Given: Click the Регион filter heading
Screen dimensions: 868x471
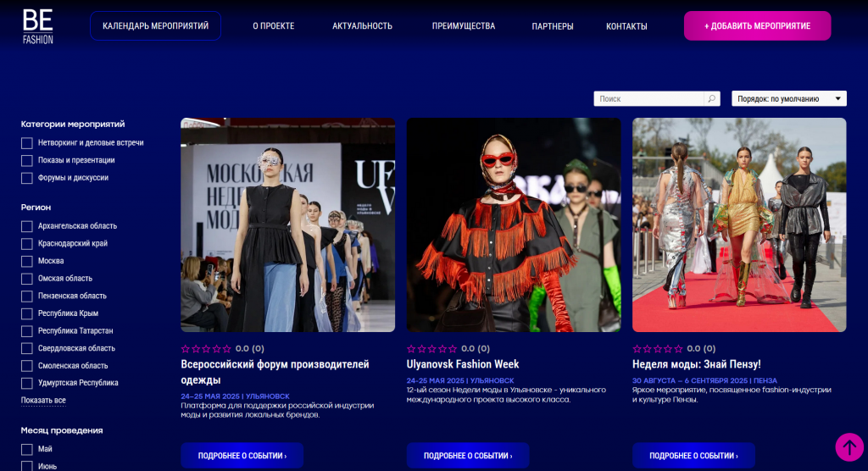Looking at the screenshot, I should 36,208.
